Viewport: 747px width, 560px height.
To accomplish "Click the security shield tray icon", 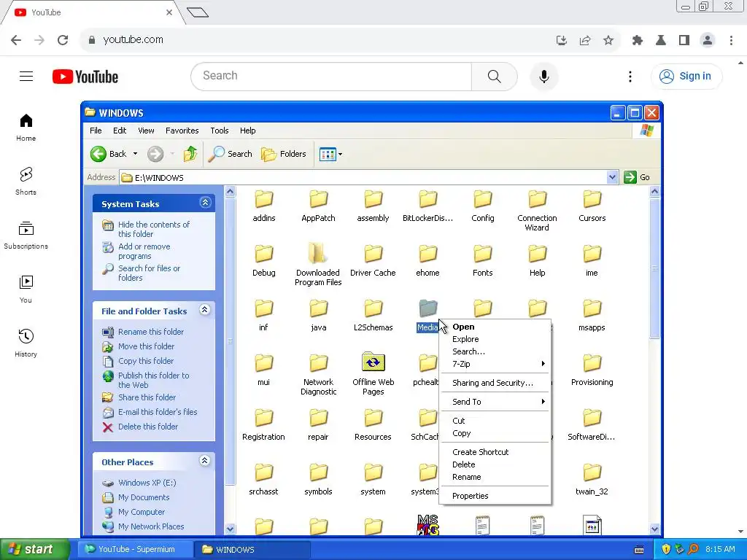I will pos(666,550).
